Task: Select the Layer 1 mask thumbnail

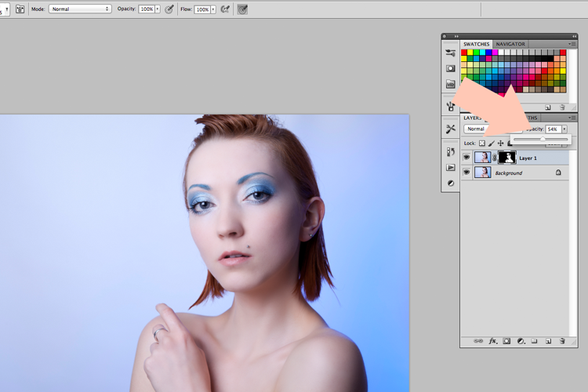Action: (507, 158)
